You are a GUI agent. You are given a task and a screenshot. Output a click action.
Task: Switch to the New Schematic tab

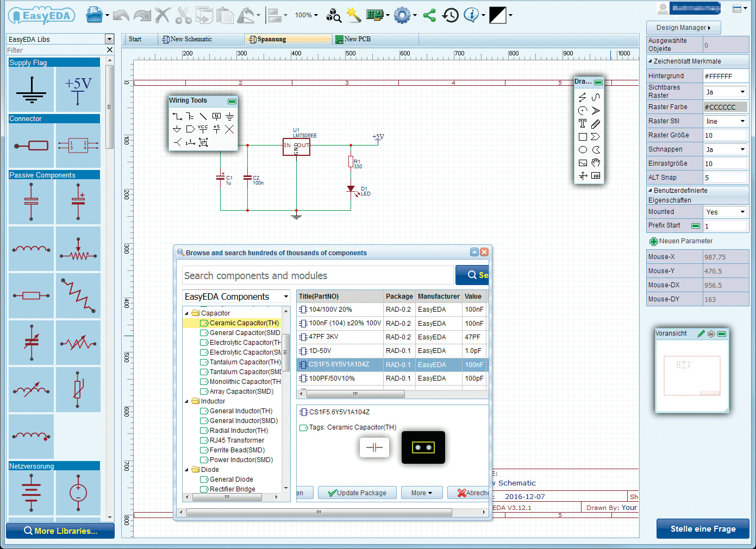point(191,39)
